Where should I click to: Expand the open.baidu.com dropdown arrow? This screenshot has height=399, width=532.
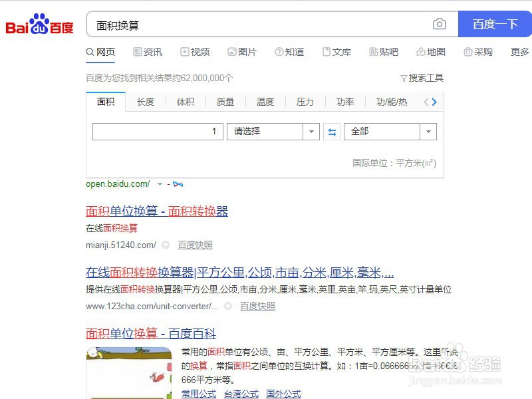[x=160, y=184]
